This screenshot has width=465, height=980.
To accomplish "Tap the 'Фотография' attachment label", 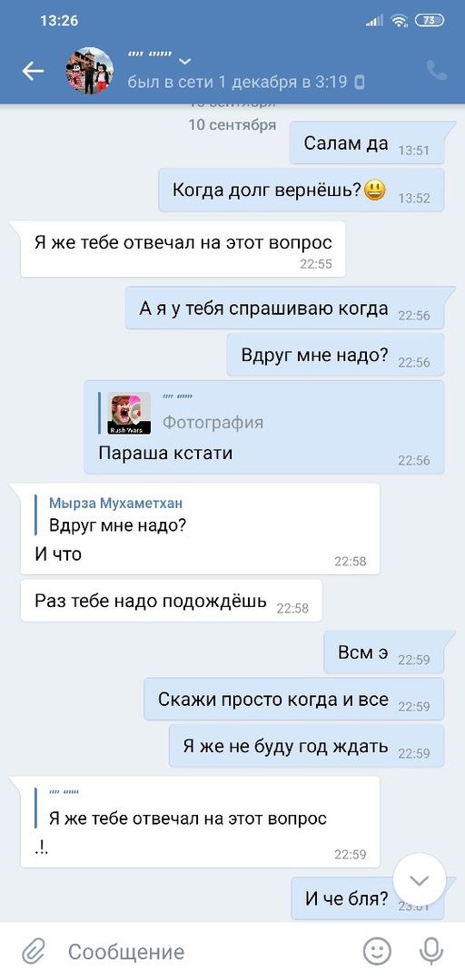I will click(213, 423).
